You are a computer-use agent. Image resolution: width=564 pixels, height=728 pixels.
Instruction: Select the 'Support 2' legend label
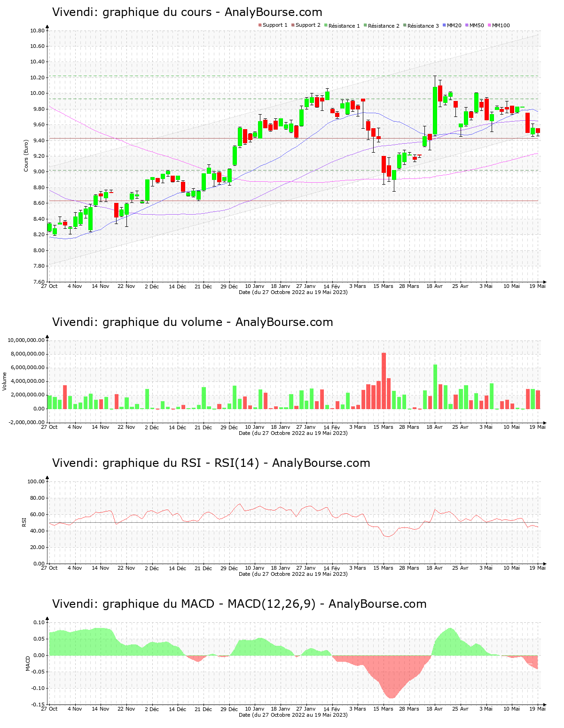click(308, 25)
